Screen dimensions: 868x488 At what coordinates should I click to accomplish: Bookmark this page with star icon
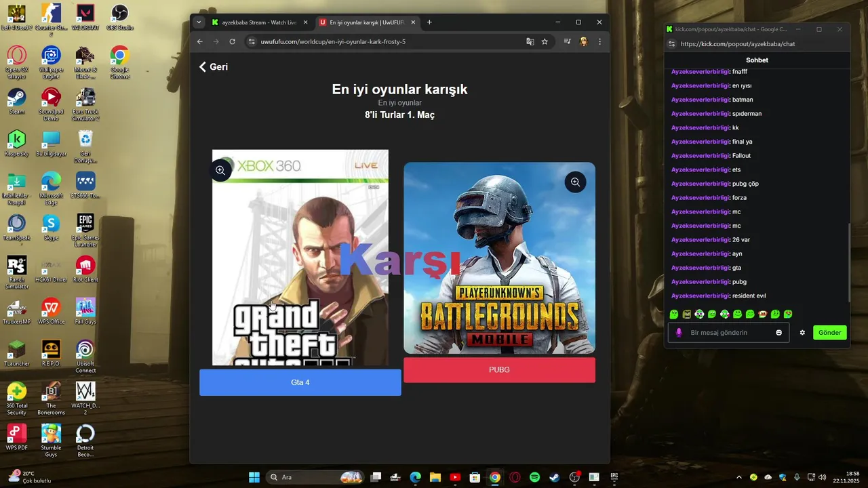545,41
